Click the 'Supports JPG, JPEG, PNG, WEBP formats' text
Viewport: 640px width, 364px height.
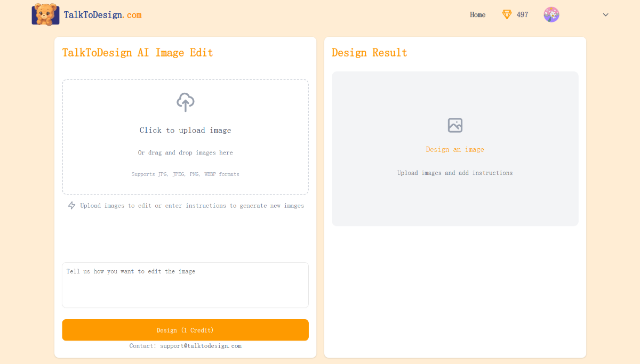click(186, 174)
